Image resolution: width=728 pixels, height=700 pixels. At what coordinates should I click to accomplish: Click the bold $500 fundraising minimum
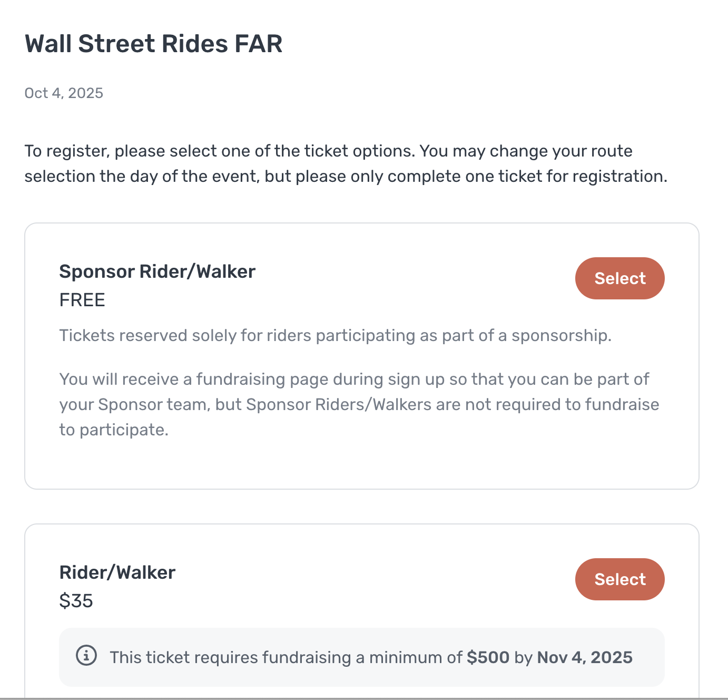point(488,657)
